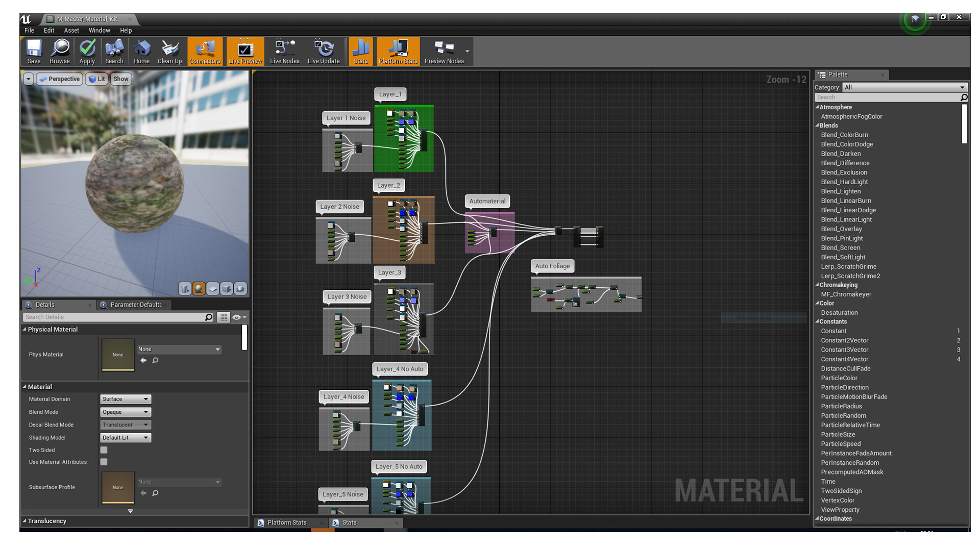
Task: Apply the material changes
Action: [87, 51]
